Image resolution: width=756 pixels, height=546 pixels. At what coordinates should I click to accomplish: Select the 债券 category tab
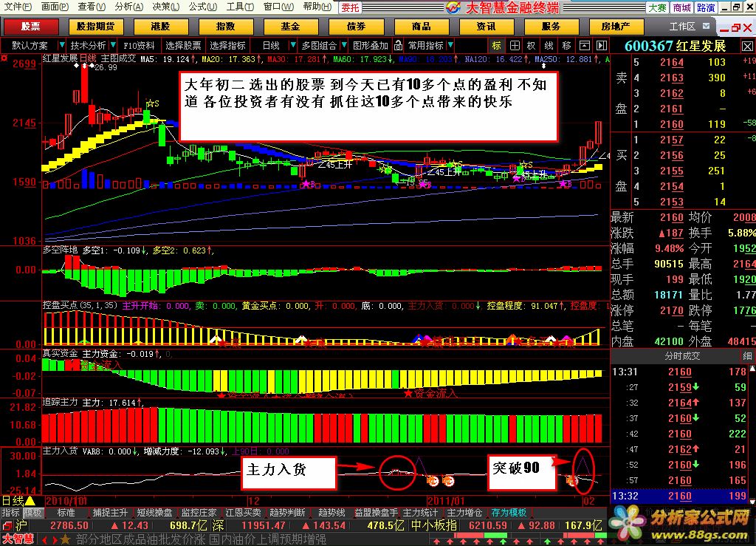pos(356,27)
